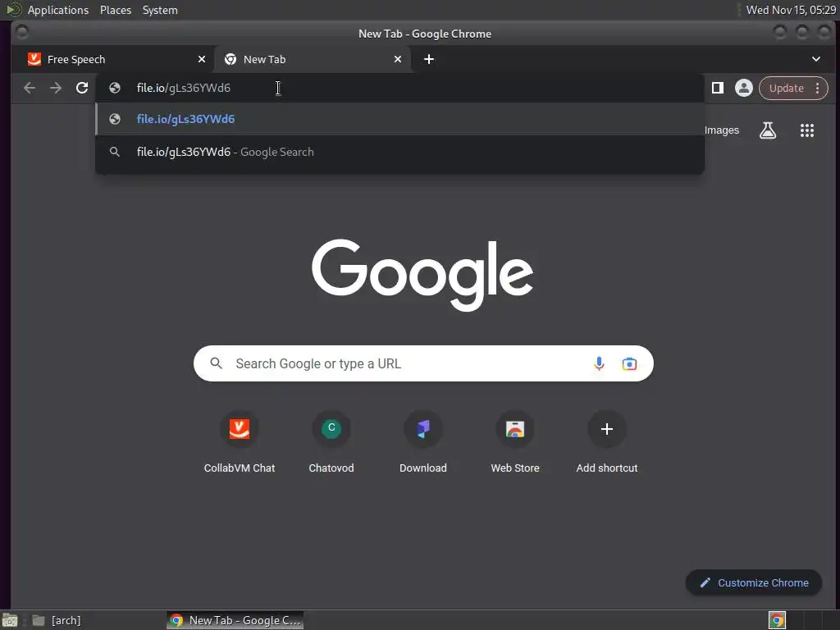Open the Chrome profile avatar

pos(743,88)
